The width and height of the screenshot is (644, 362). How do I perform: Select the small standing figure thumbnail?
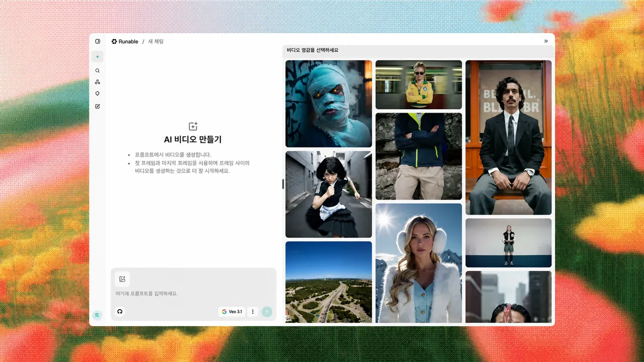508,243
